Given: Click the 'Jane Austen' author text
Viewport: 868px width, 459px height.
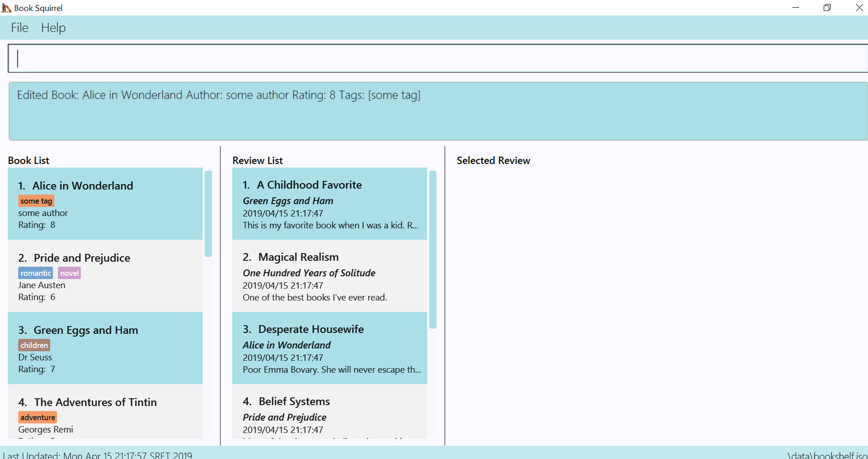Looking at the screenshot, I should [x=42, y=285].
